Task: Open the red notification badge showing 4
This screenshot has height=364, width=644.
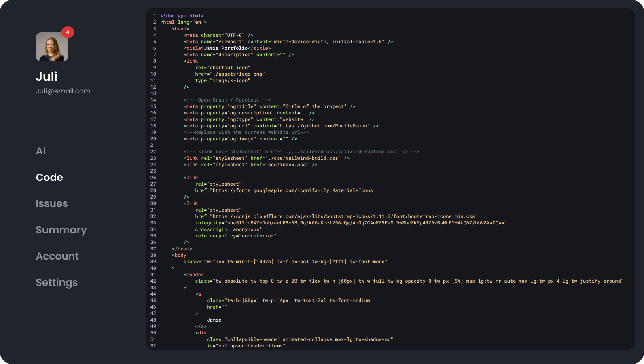Action: [68, 32]
